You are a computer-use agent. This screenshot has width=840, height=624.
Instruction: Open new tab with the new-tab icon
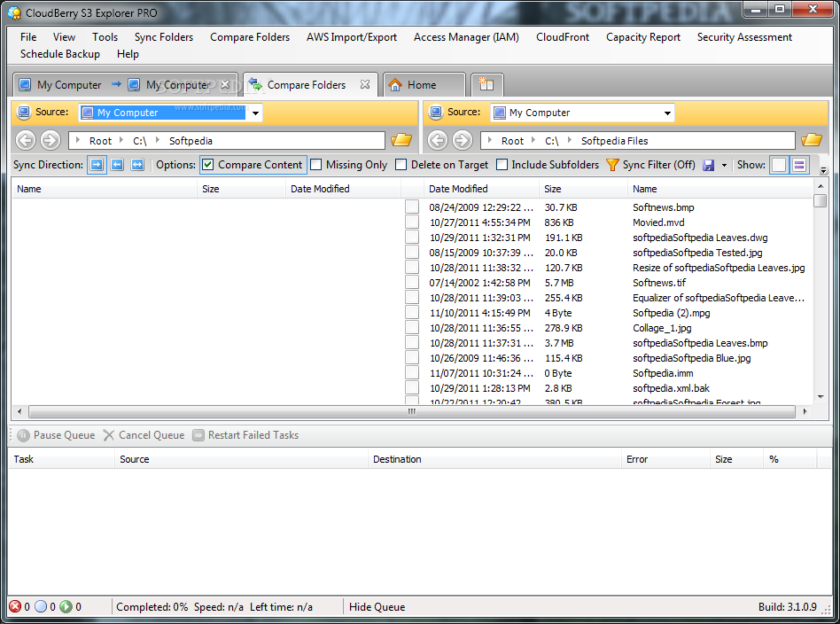(486, 84)
